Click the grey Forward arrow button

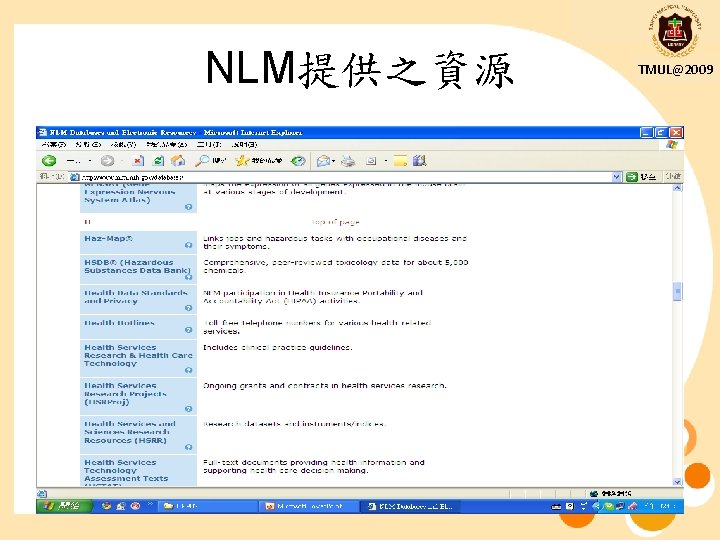point(107,161)
